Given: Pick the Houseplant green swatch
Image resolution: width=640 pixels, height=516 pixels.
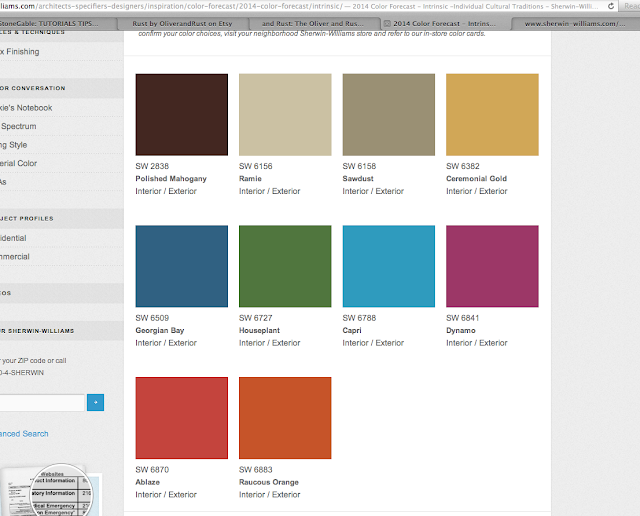Looking at the screenshot, I should click(x=285, y=266).
